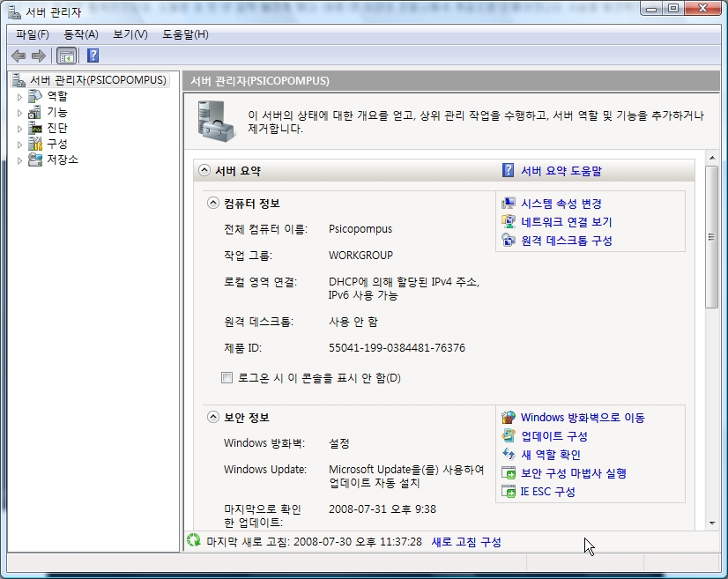Click the 역할 icon in the tree
This screenshot has height=579, width=728.
click(x=35, y=96)
